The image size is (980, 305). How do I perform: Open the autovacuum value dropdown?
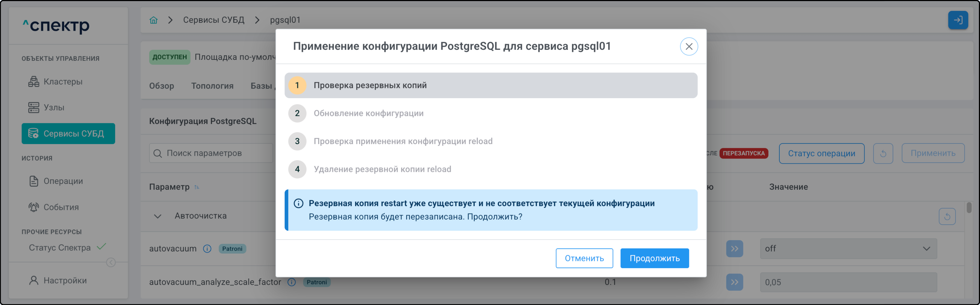click(848, 249)
